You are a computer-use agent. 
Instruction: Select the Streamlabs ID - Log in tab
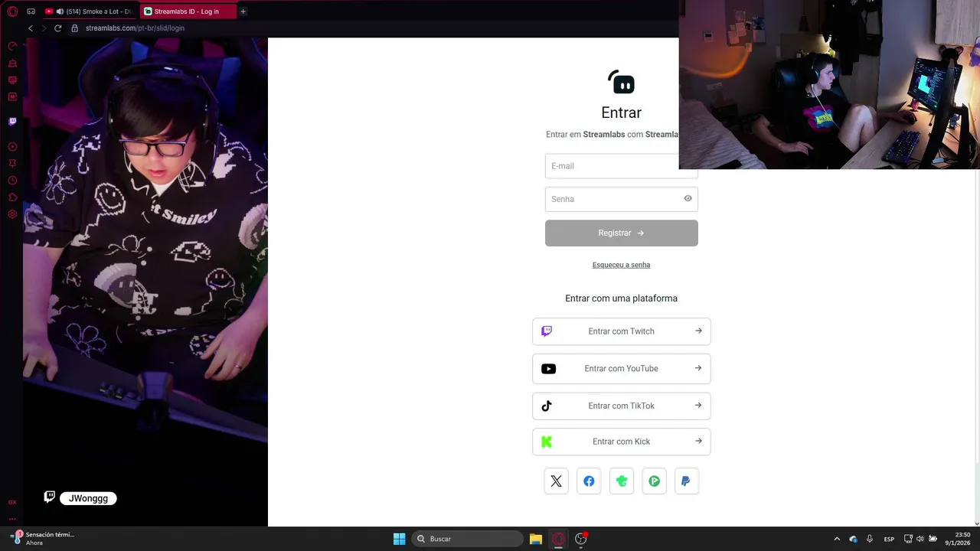(188, 11)
